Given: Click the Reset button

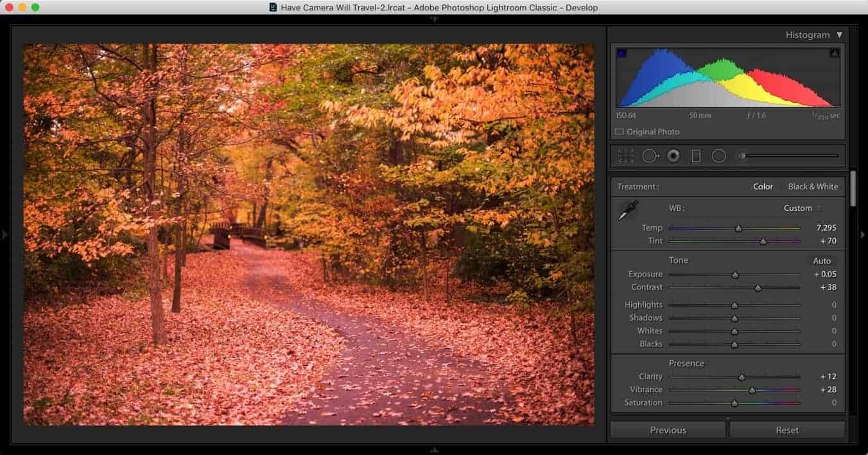Looking at the screenshot, I should 787,430.
